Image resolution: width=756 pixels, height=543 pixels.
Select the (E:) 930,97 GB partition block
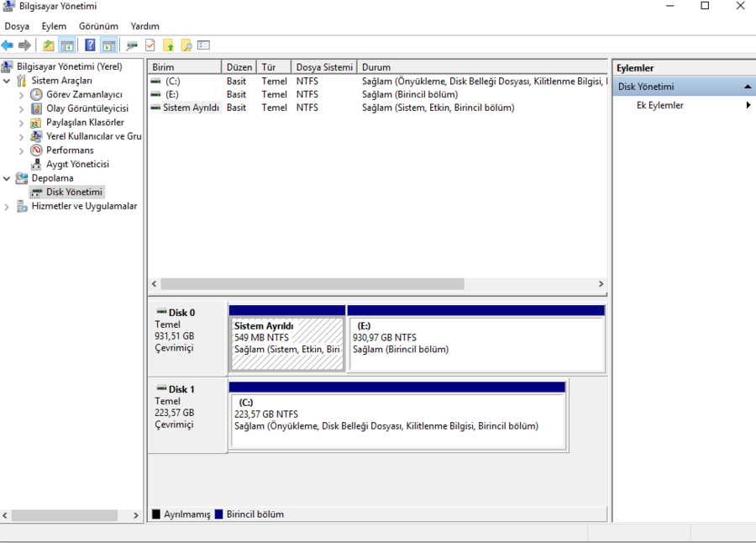pyautogui.click(x=476, y=339)
